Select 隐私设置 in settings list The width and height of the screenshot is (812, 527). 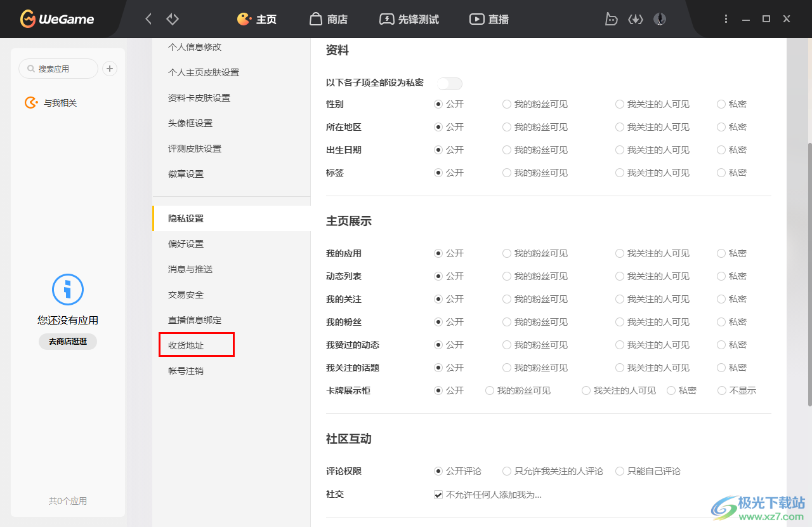click(232, 218)
